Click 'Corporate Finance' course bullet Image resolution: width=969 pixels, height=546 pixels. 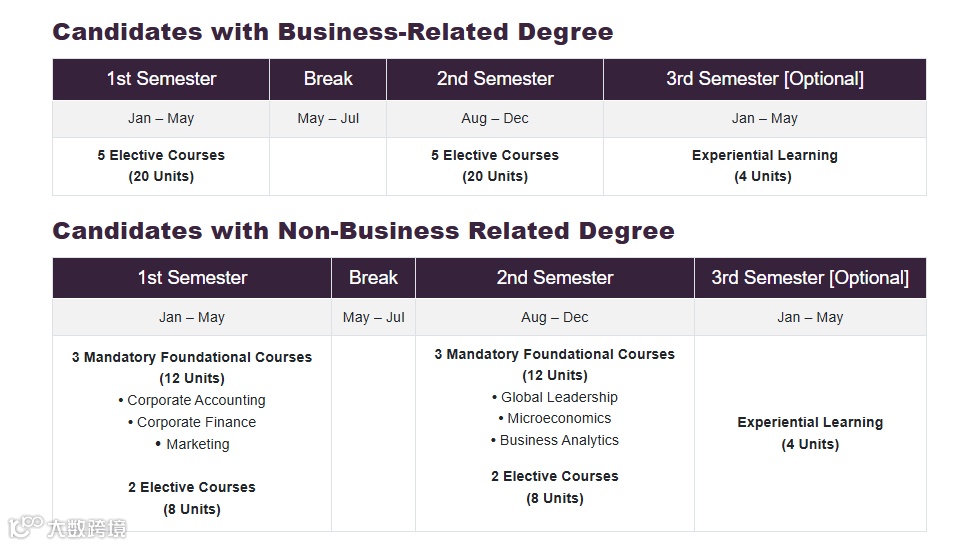(x=196, y=422)
